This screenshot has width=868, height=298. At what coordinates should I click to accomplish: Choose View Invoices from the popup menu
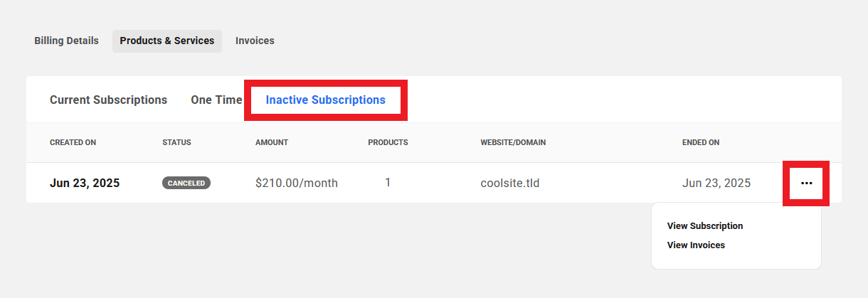[x=696, y=245]
